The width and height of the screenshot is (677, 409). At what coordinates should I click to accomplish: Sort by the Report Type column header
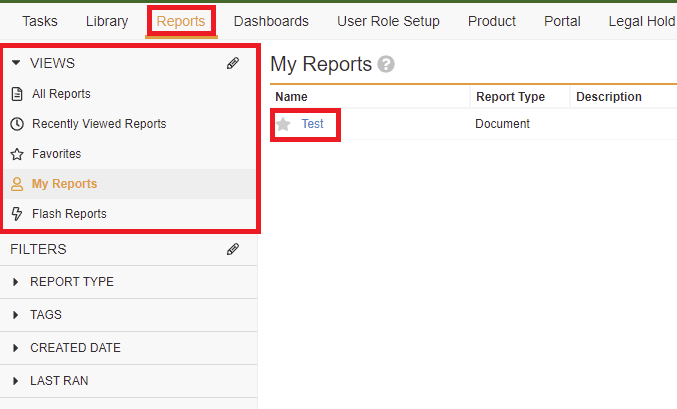point(510,97)
